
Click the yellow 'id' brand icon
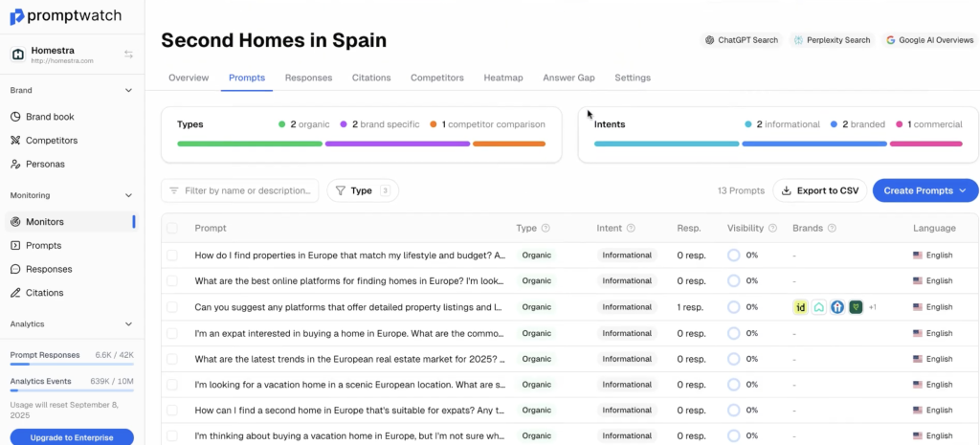(800, 307)
